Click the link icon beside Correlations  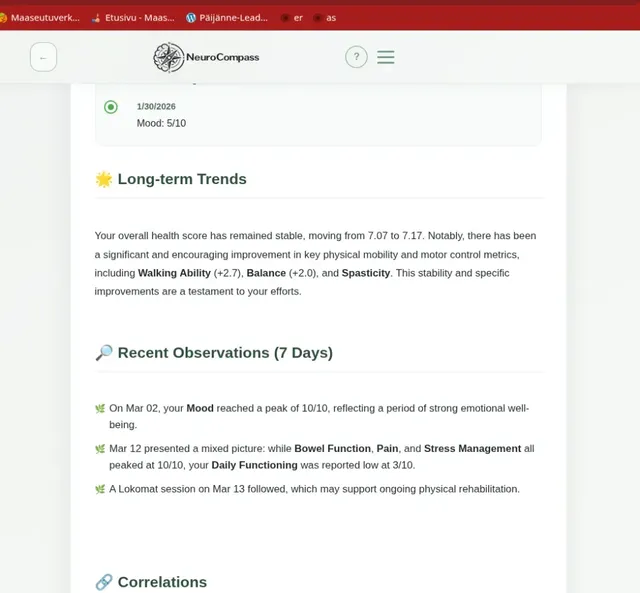click(104, 582)
